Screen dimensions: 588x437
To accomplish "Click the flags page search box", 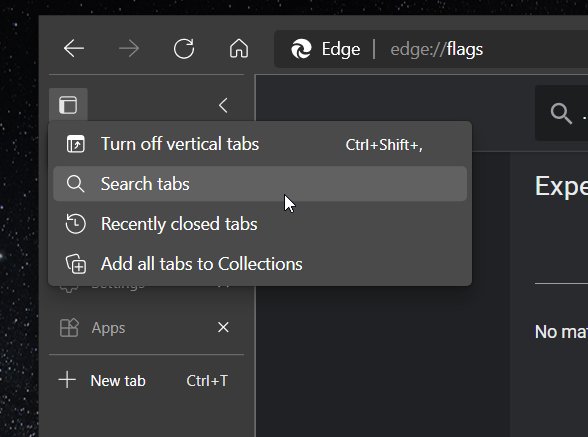I will point(561,113).
